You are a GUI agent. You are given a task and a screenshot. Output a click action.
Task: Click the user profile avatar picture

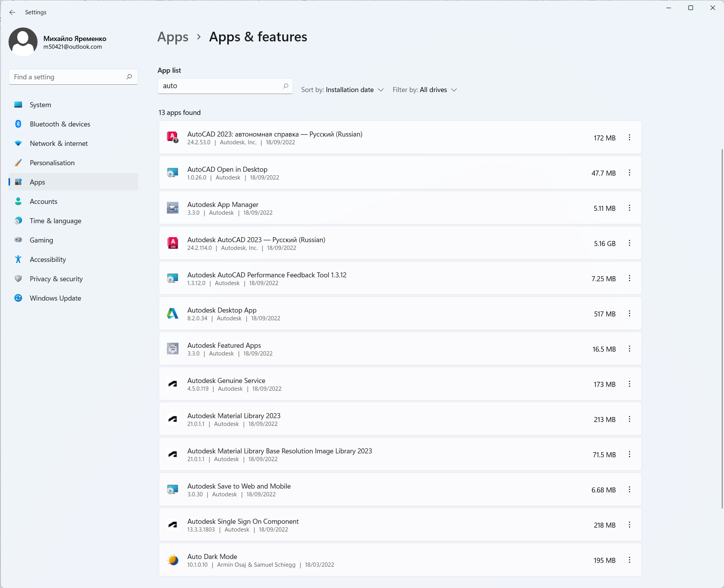pos(23,42)
